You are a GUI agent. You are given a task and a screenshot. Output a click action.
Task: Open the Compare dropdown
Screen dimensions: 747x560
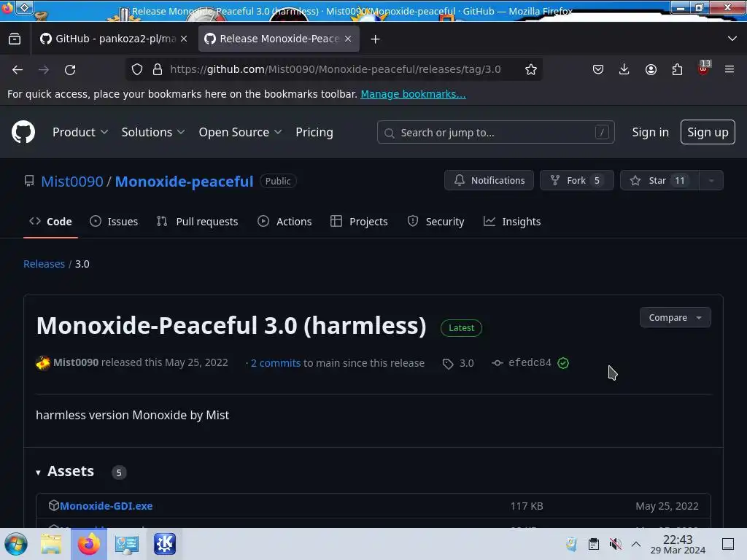(675, 318)
